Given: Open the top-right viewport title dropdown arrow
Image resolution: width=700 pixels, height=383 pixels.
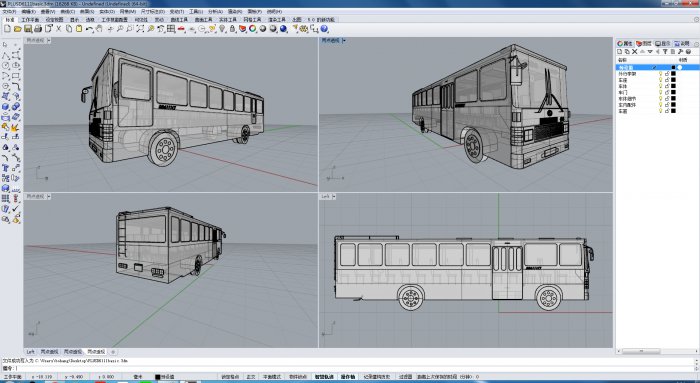Looking at the screenshot, I should click(344, 40).
